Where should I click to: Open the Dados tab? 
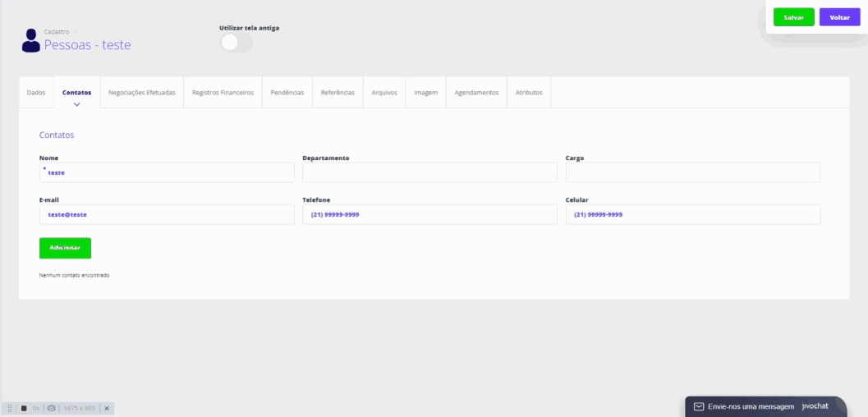click(36, 93)
